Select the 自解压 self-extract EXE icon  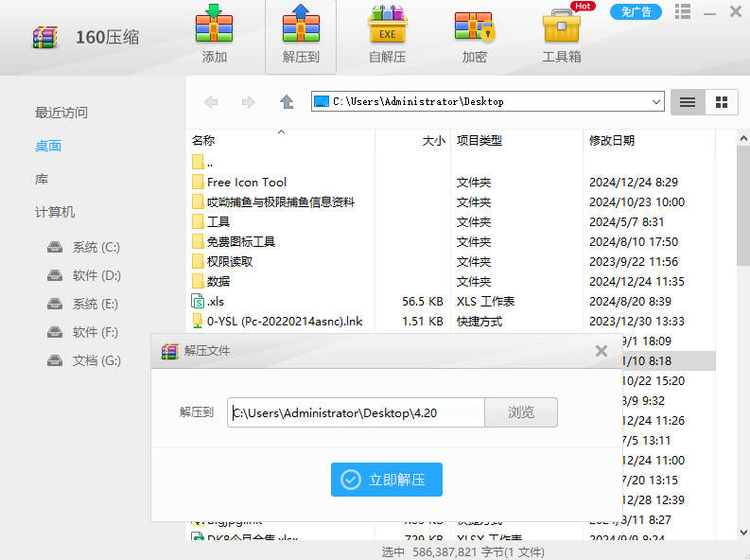(387, 36)
